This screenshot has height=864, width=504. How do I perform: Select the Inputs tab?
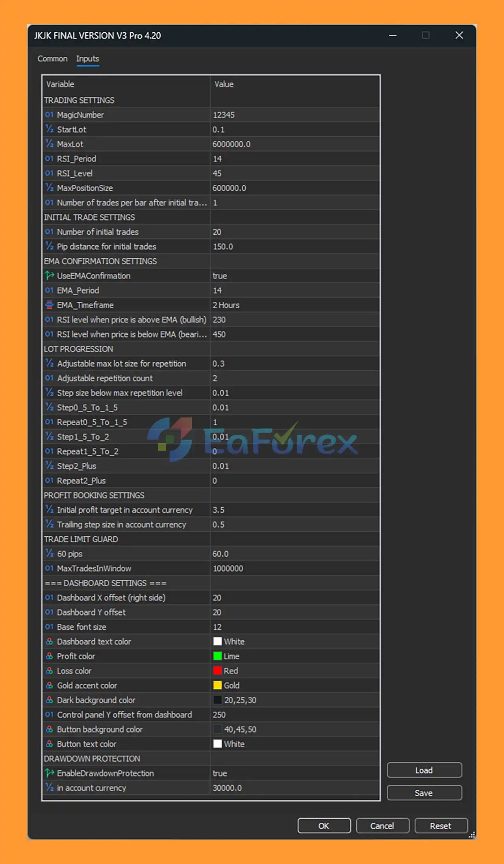pos(87,59)
